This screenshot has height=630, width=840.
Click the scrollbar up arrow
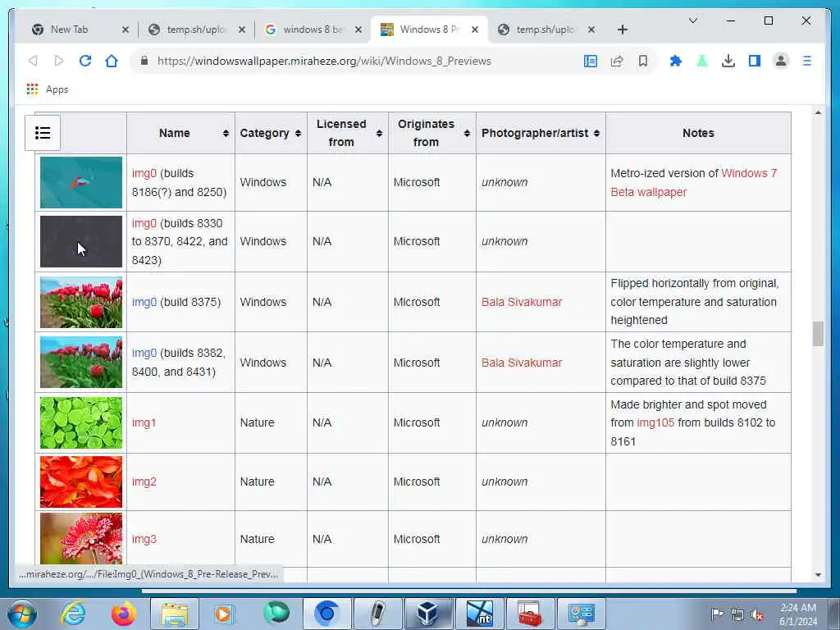point(818,112)
